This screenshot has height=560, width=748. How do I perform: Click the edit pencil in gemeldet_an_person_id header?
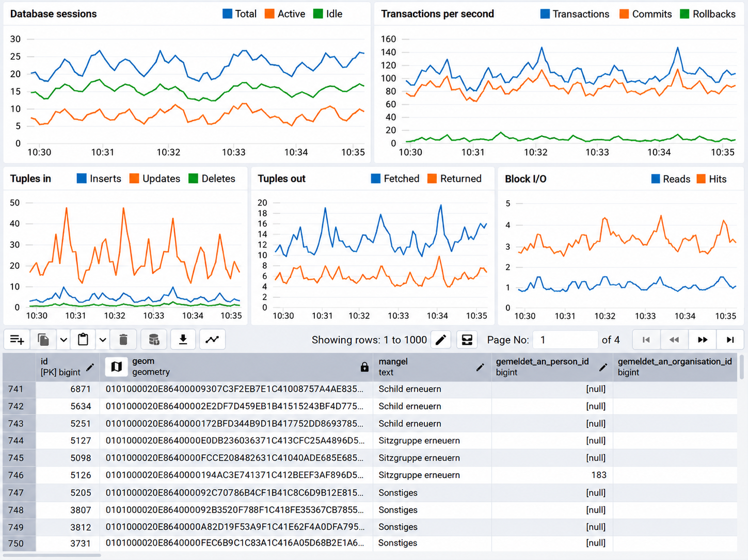pos(603,367)
